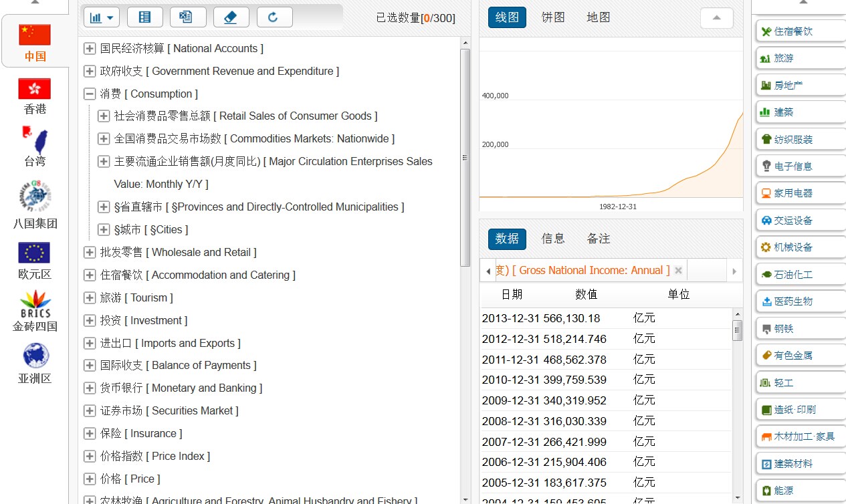Collapse the Consumption tree node
This screenshot has width=846, height=504.
[90, 94]
